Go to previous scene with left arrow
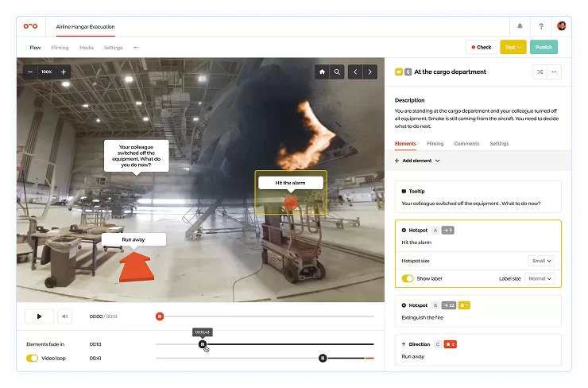Viewport: 588px width, 388px height. (x=356, y=72)
